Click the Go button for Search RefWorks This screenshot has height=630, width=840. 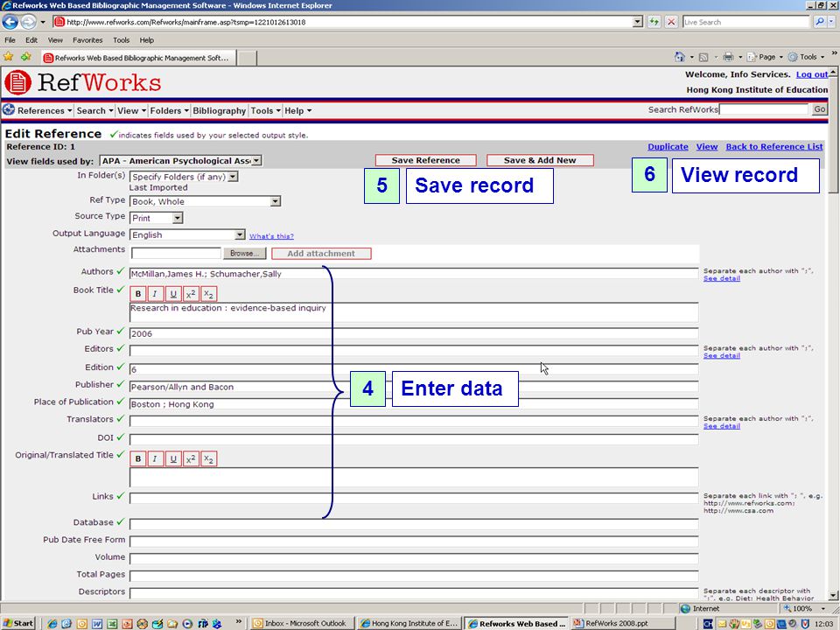820,109
